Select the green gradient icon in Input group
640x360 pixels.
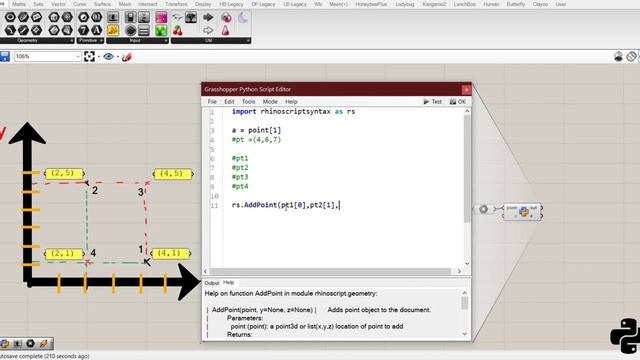tap(161, 30)
